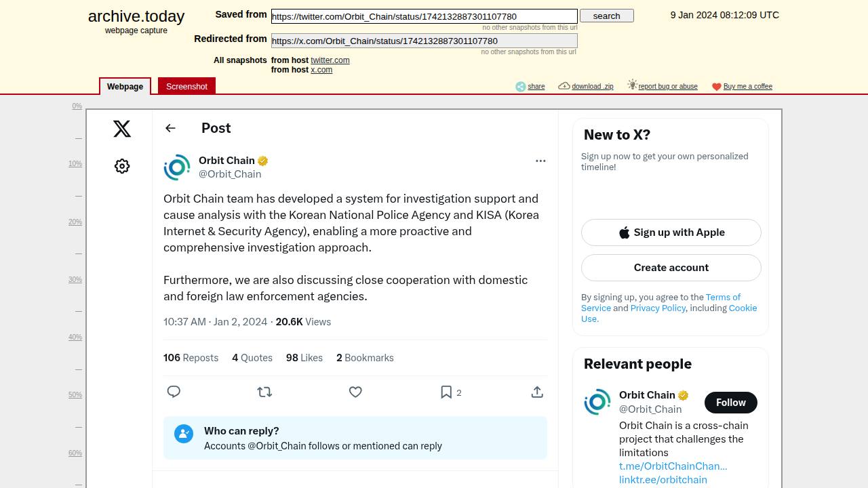Jump to 50% page marker

(75, 395)
